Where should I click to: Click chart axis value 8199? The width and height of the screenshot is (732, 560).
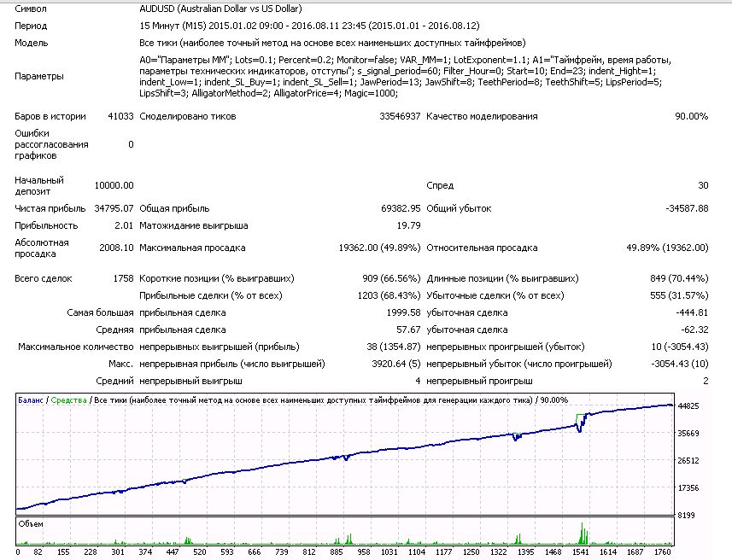point(686,516)
